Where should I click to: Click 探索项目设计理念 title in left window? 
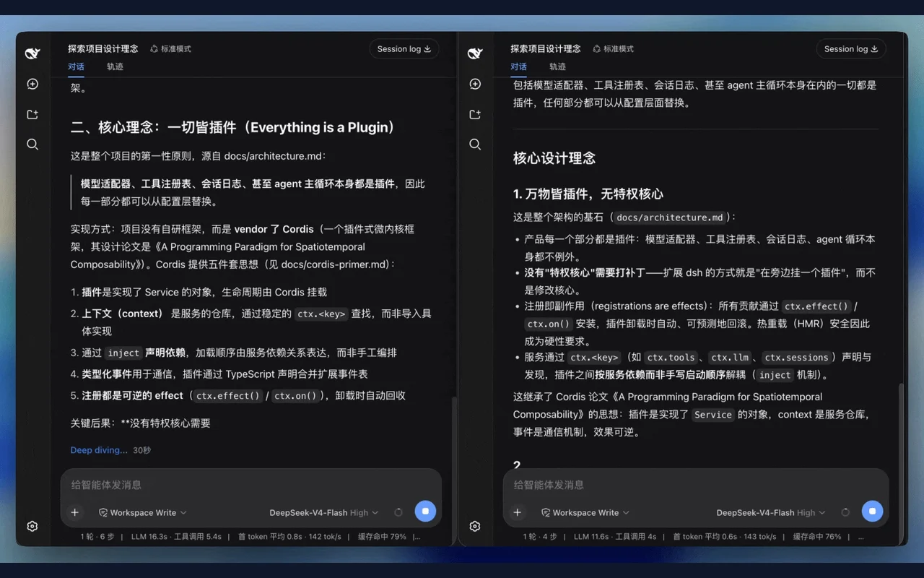(103, 49)
